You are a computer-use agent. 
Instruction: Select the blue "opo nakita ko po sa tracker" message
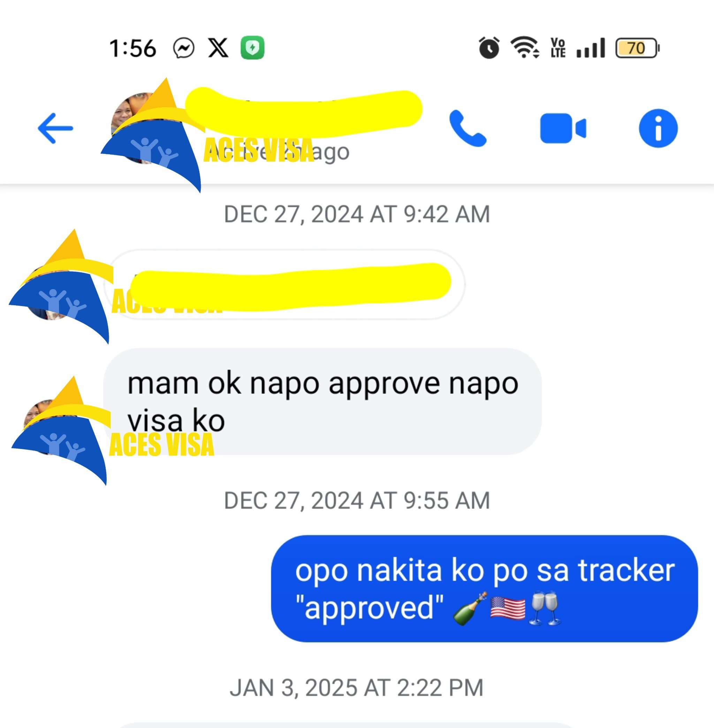(x=484, y=589)
